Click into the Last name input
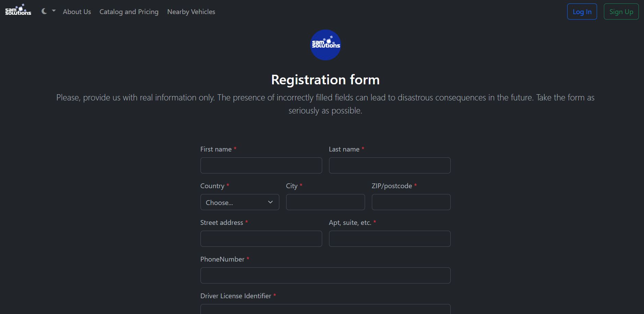Image resolution: width=644 pixels, height=314 pixels. [389, 166]
